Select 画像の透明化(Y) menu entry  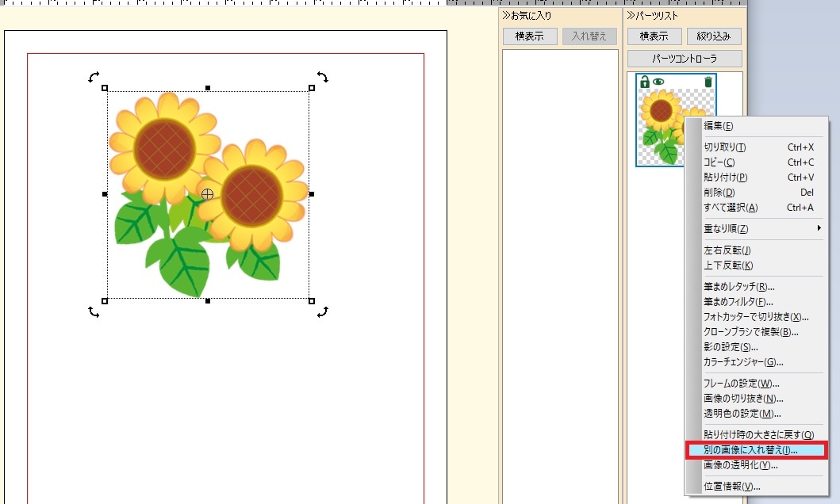point(757,465)
